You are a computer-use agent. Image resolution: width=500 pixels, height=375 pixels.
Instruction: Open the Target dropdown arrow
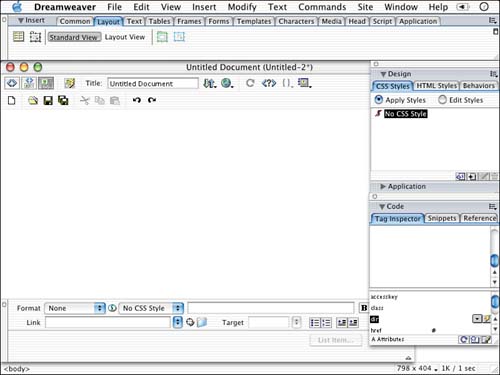click(296, 322)
